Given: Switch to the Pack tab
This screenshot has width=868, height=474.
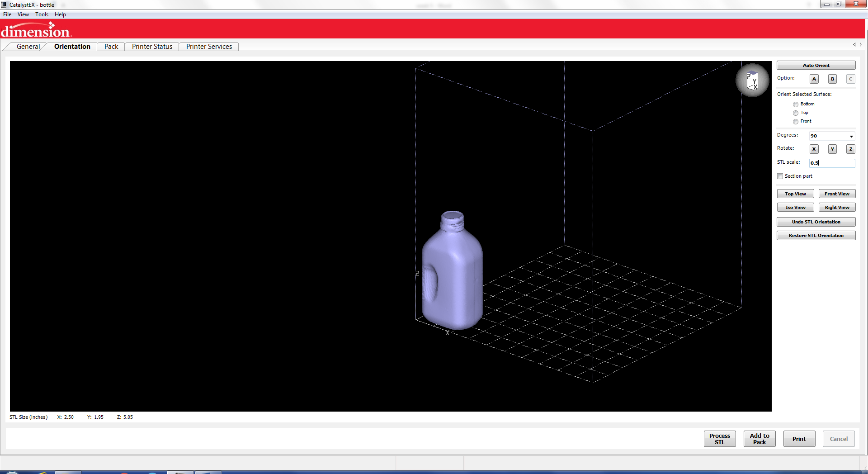Looking at the screenshot, I should (x=111, y=47).
